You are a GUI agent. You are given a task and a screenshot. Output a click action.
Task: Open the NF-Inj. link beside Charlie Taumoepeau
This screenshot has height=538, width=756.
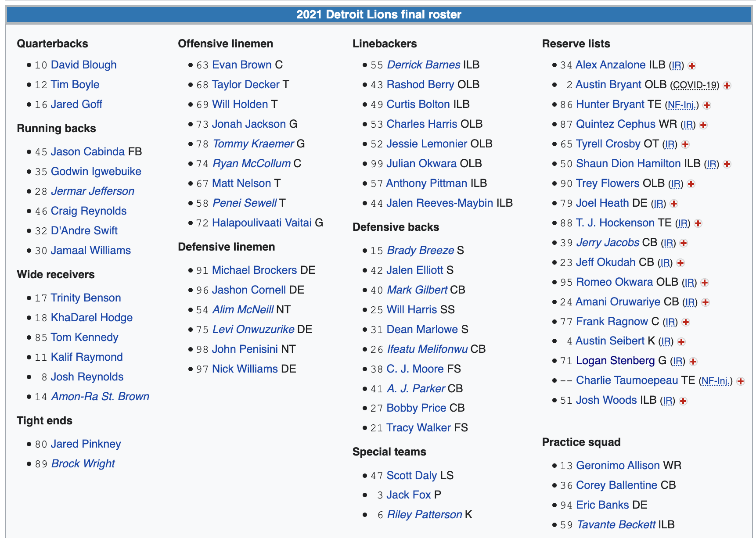tap(716, 380)
